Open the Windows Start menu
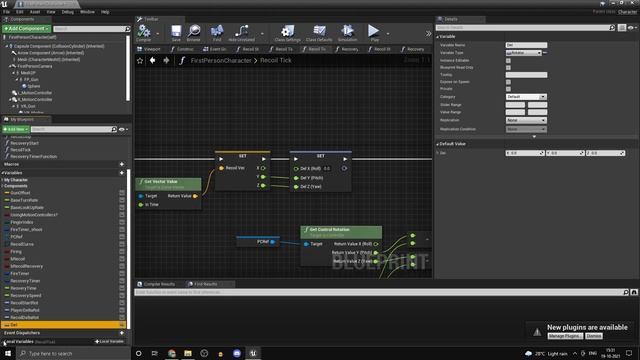The height and width of the screenshot is (360, 640). (8, 353)
